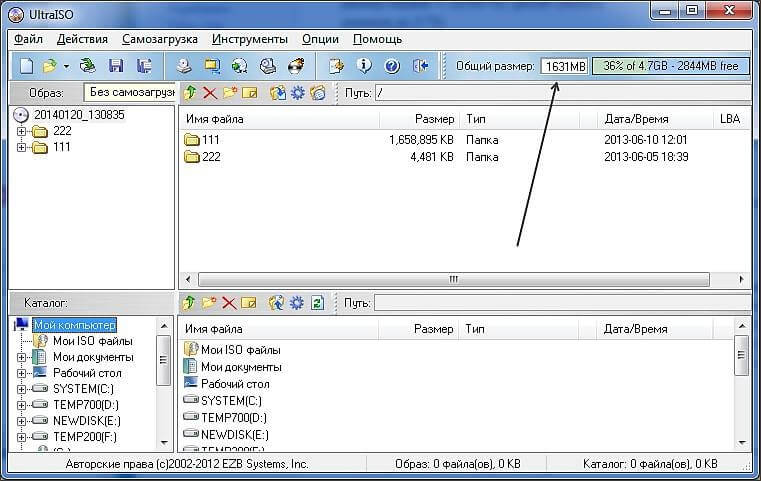This screenshot has height=481, width=761.
Task: Click the last icon in image toolbar
Action: [x=318, y=92]
